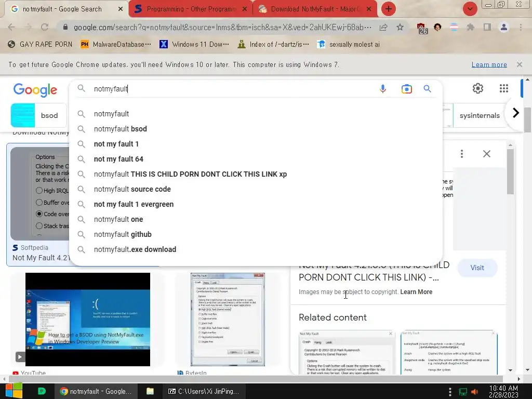This screenshot has width=532, height=399.
Task: Open the image preview three-dot options
Action: pyautogui.click(x=462, y=154)
